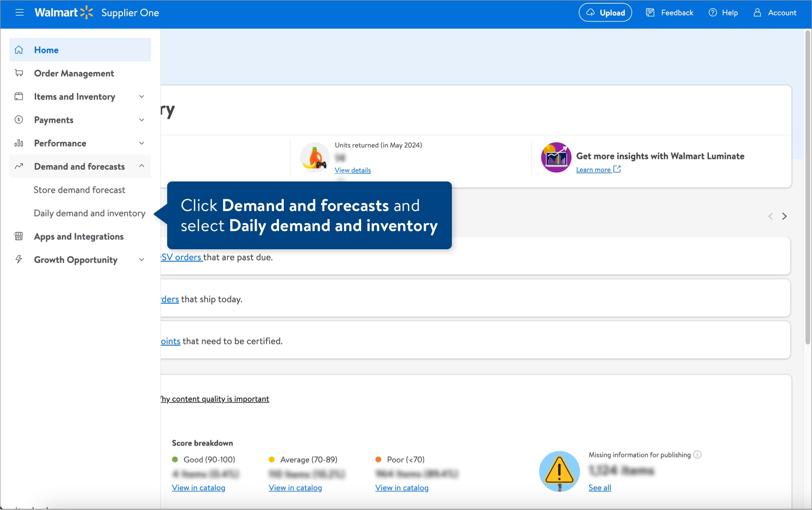Open the Account menu
This screenshot has height=510, width=812.
(774, 12)
